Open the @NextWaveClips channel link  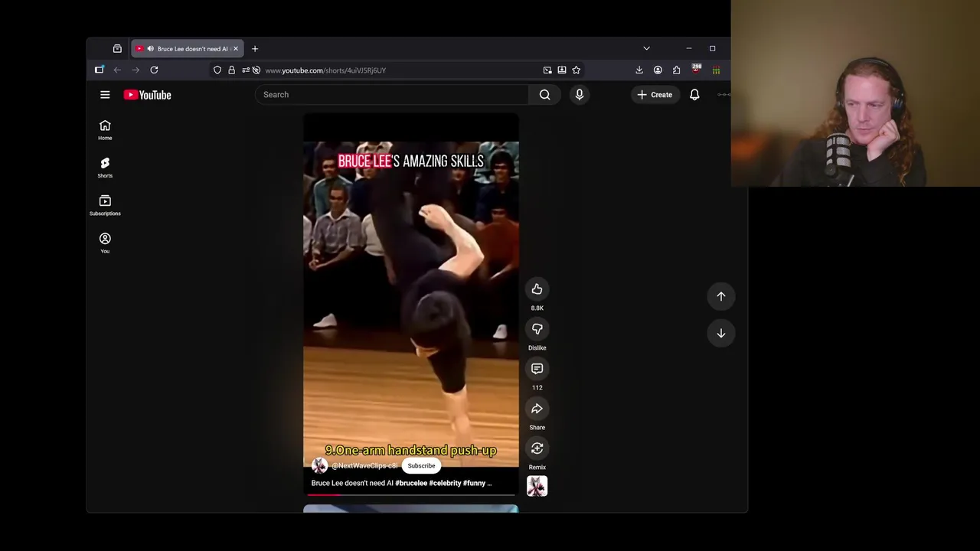click(364, 465)
